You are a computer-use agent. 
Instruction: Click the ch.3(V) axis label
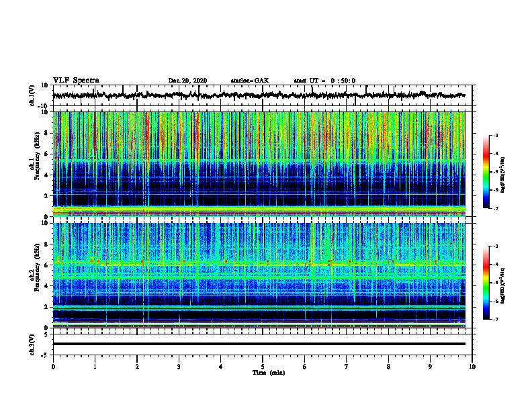(32, 345)
